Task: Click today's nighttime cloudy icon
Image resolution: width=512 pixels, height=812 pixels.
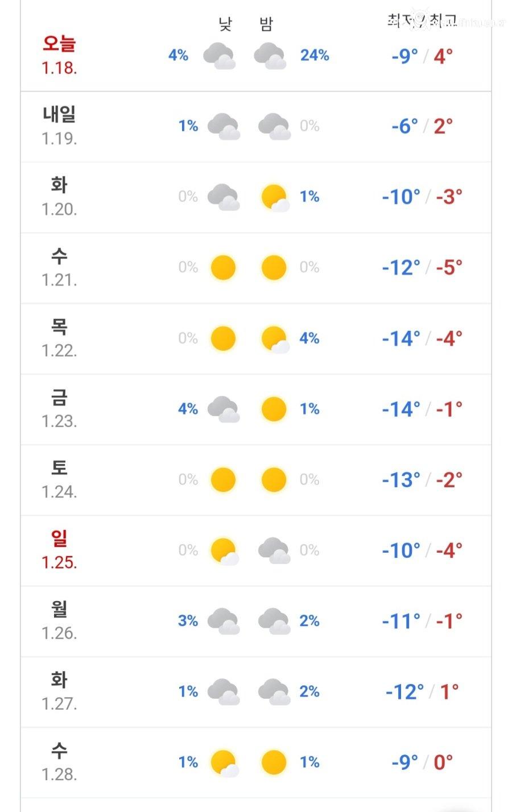Action: coord(270,56)
